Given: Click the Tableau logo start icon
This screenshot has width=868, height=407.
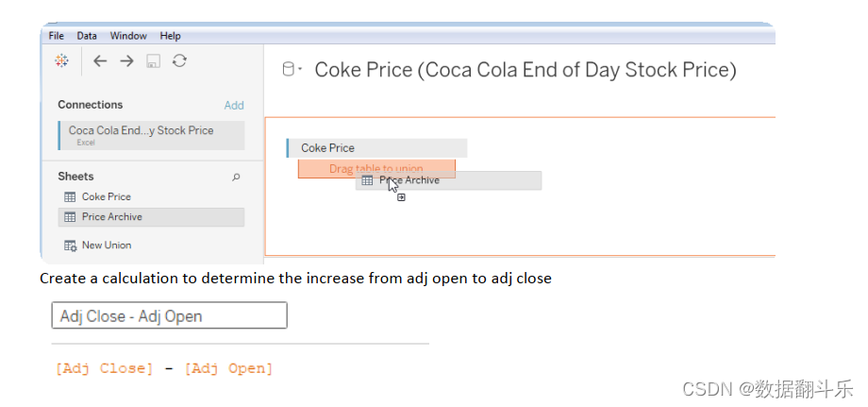Looking at the screenshot, I should click(x=62, y=60).
